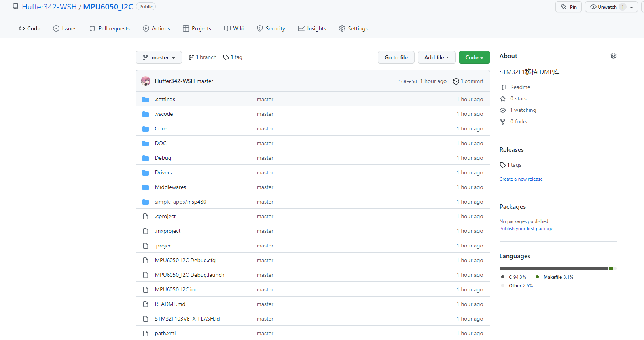Image resolution: width=644 pixels, height=340 pixels.
Task: Click the Debug folder icon
Action: (x=146, y=158)
